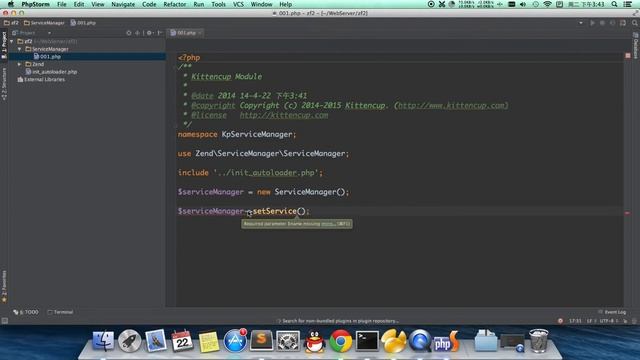Image resolution: width=640 pixels, height=360 pixels.
Task: Click the Search Everywhere magnifier in toolbar
Action: click(635, 23)
